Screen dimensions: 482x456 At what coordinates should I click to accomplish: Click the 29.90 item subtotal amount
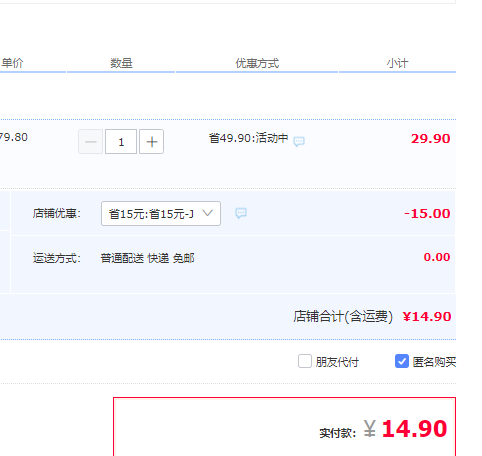(x=430, y=139)
